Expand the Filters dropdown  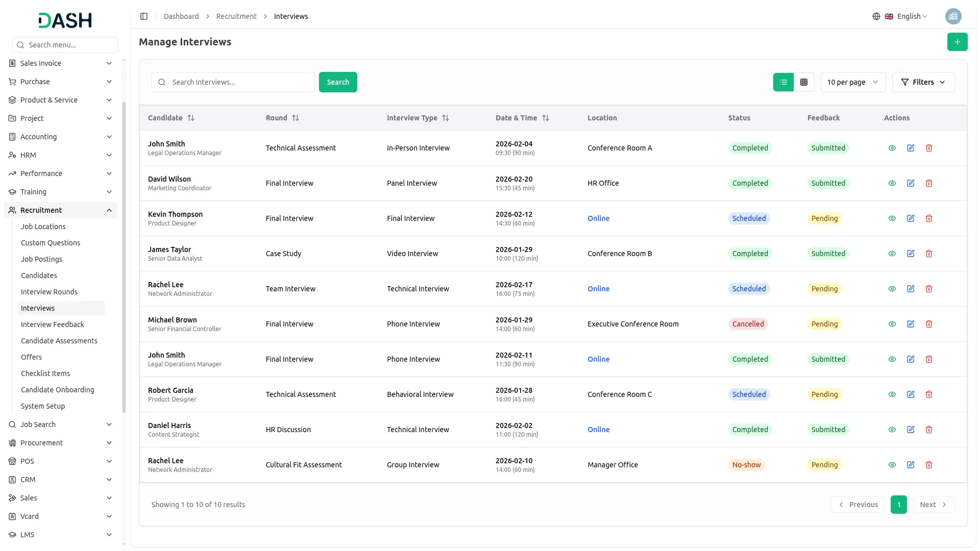(923, 82)
